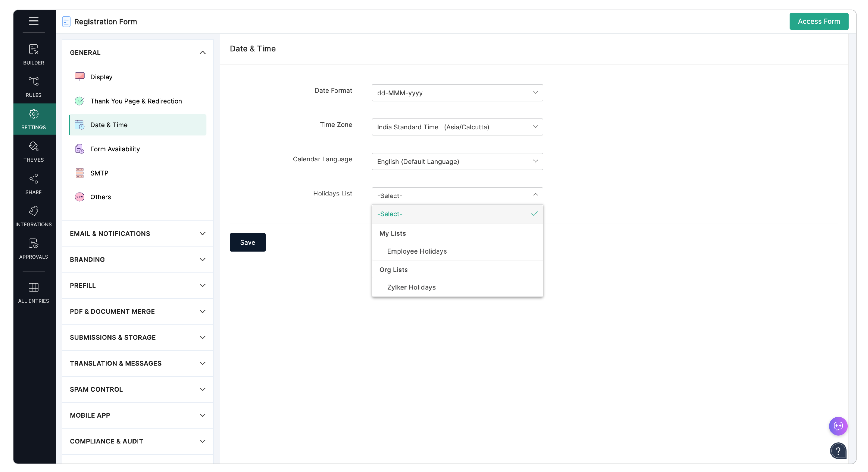Open the hamburger menu
This screenshot has height=472, width=868.
click(34, 21)
